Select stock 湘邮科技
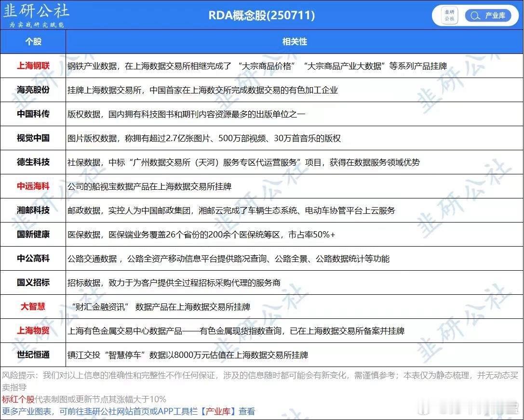Viewport: 524px width, 420px height. [33, 210]
